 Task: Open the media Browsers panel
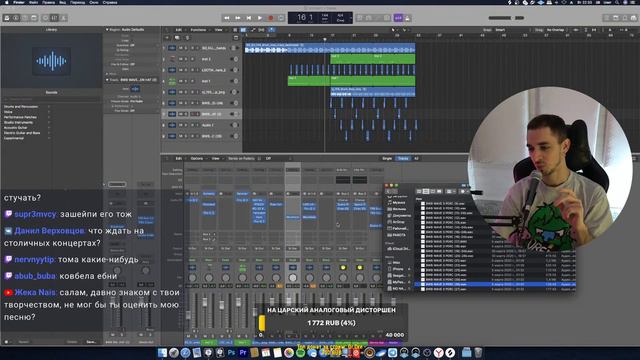633,18
